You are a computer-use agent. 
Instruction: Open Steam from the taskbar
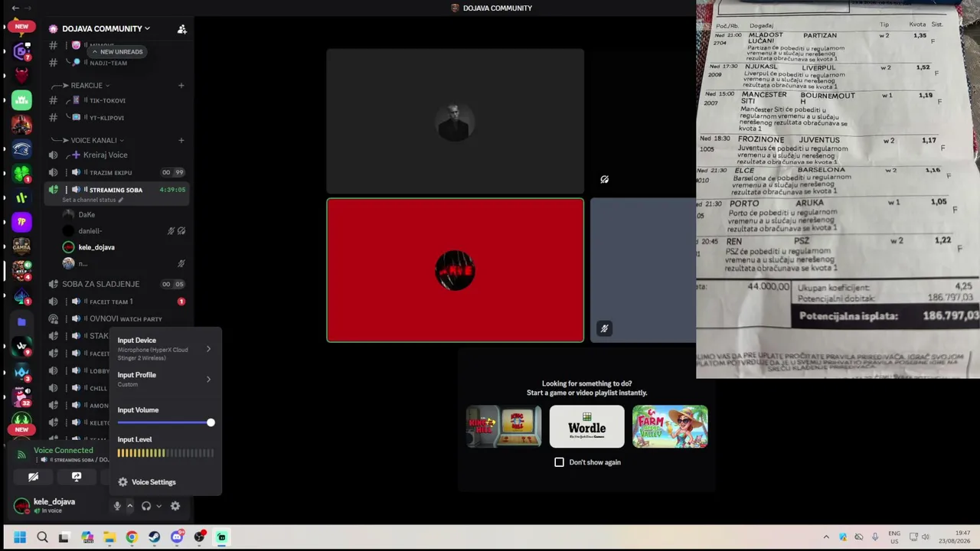(155, 537)
